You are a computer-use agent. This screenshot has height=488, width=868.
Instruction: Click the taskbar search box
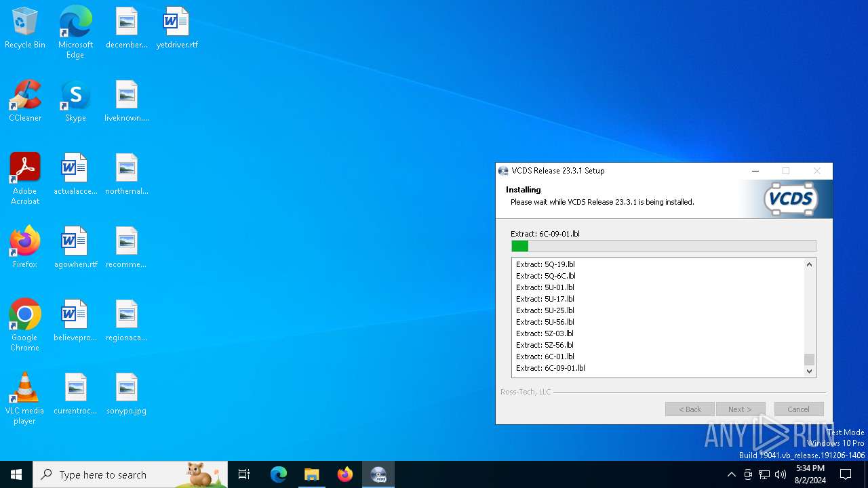pos(130,474)
